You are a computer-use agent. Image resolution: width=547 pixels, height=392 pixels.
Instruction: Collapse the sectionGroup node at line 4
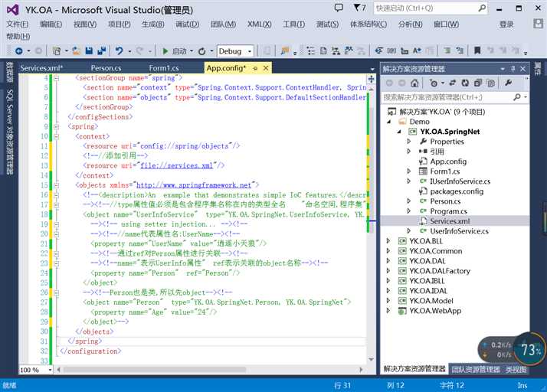(x=57, y=78)
